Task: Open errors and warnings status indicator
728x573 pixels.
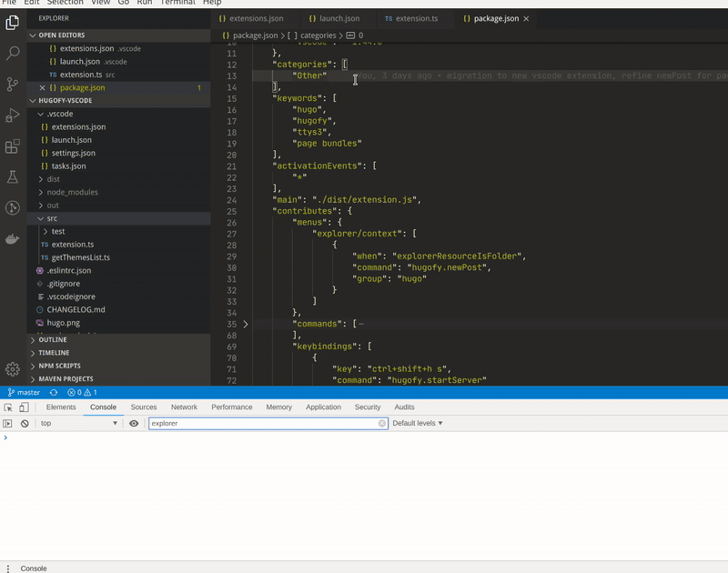Action: coord(82,393)
